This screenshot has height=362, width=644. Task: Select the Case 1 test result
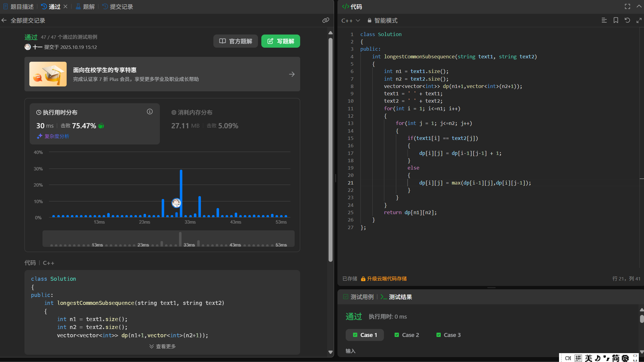click(x=365, y=335)
